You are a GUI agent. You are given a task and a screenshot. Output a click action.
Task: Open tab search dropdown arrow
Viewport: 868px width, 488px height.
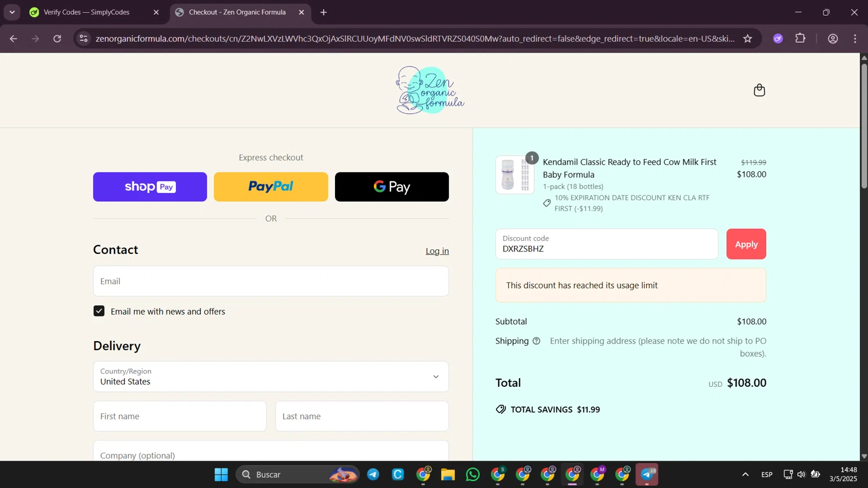[x=12, y=12]
